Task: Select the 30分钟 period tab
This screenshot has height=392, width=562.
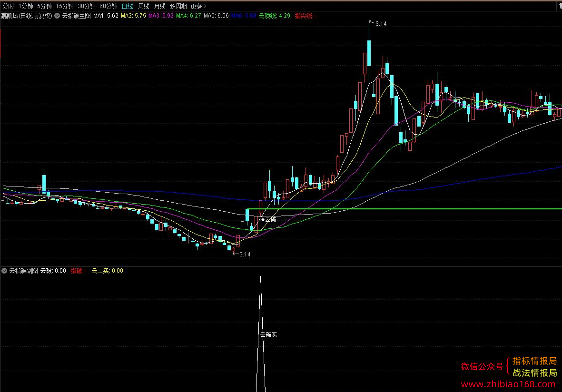Action: [x=87, y=6]
